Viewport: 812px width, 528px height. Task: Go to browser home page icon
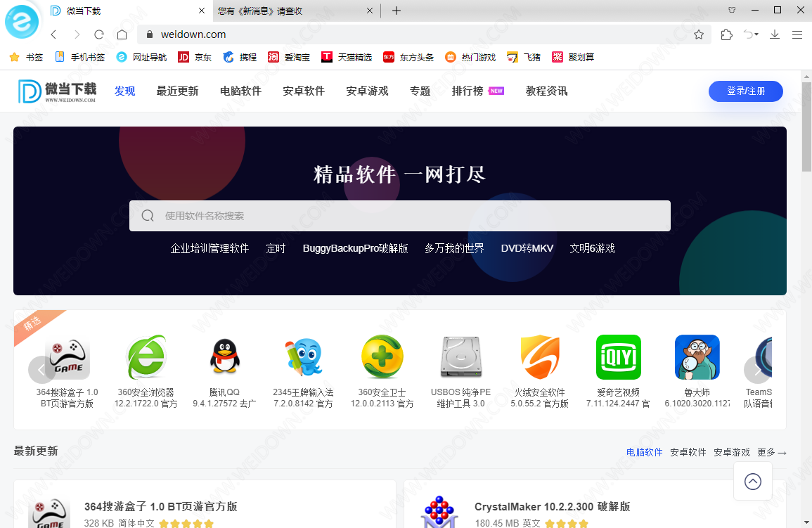tap(122, 34)
